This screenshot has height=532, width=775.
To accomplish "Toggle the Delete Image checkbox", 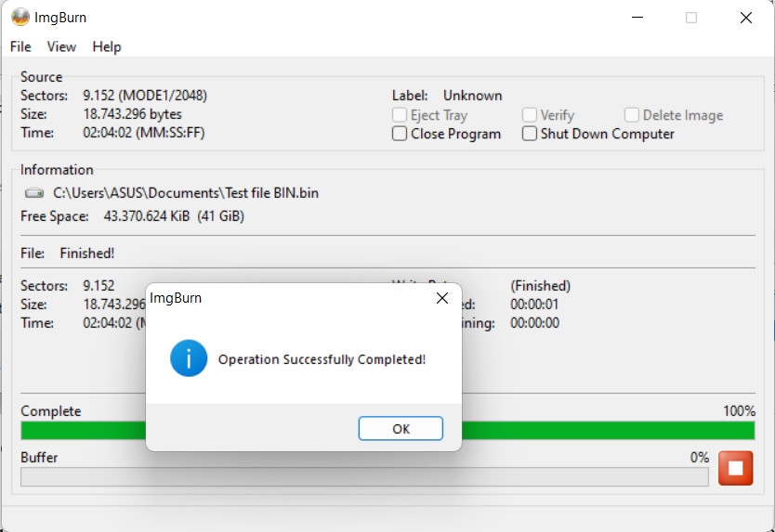I will coord(632,114).
